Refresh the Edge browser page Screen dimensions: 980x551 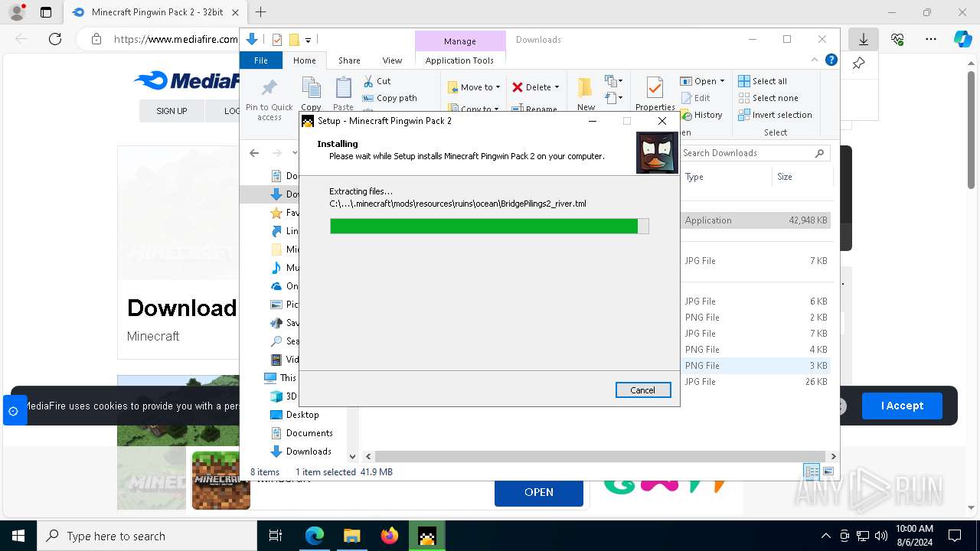point(54,39)
